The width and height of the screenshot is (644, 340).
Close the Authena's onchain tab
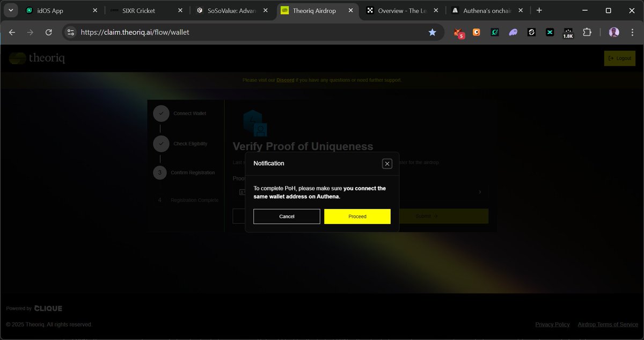click(x=521, y=10)
